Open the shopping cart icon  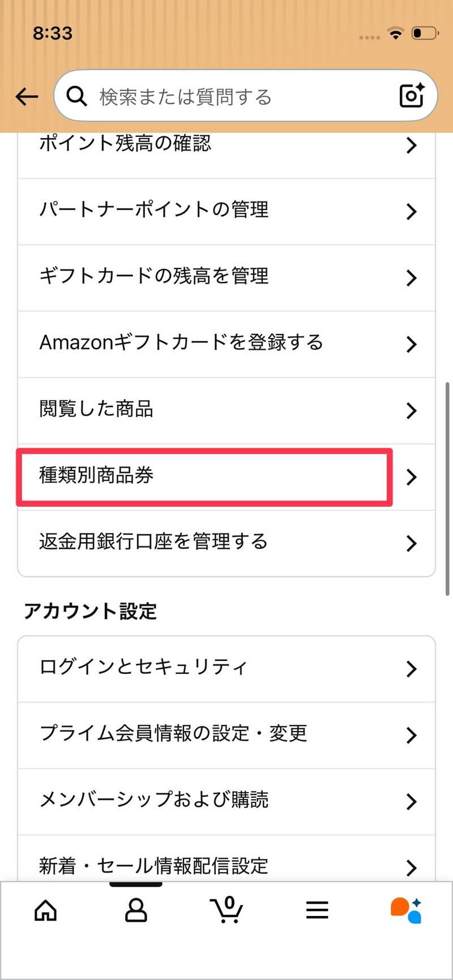click(x=226, y=909)
